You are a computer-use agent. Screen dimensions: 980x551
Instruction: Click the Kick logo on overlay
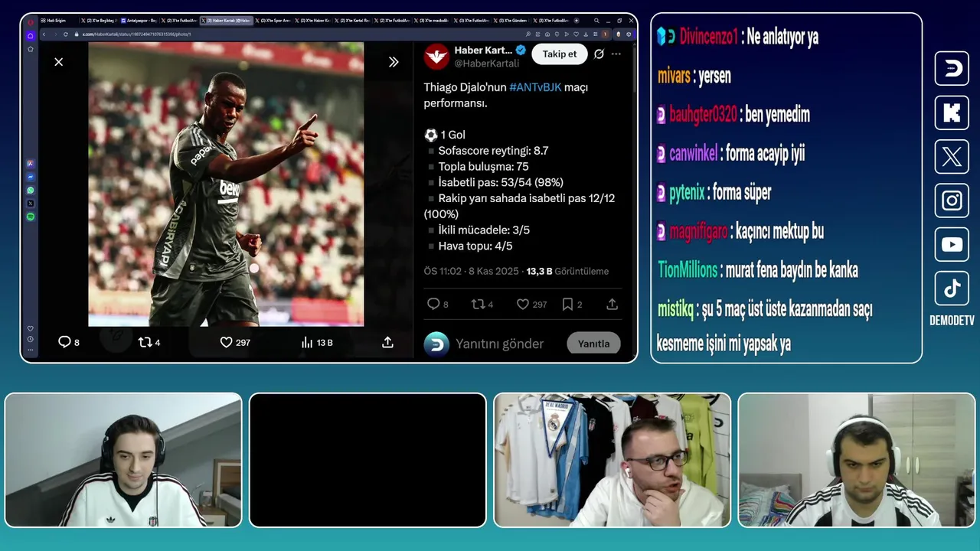point(952,113)
